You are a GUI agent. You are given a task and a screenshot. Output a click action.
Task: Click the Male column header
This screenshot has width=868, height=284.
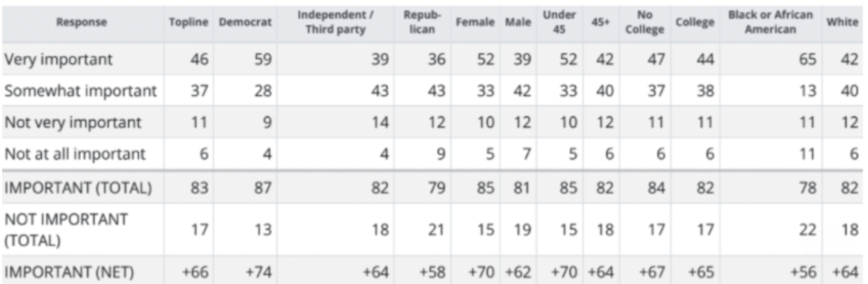pos(517,22)
